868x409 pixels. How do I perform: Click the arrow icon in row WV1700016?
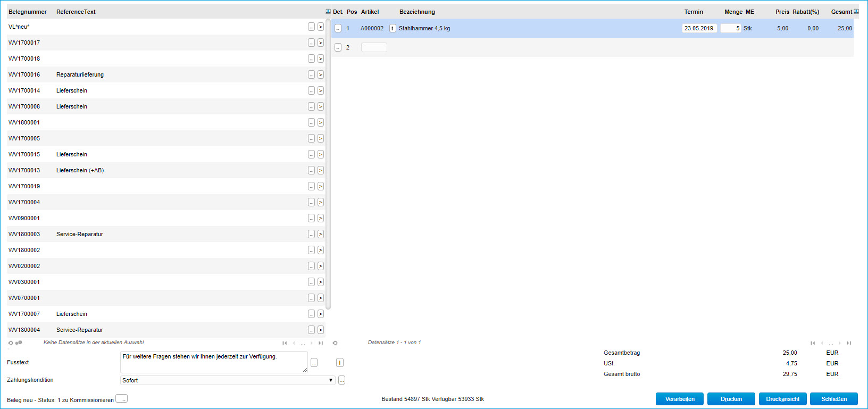[x=321, y=74]
